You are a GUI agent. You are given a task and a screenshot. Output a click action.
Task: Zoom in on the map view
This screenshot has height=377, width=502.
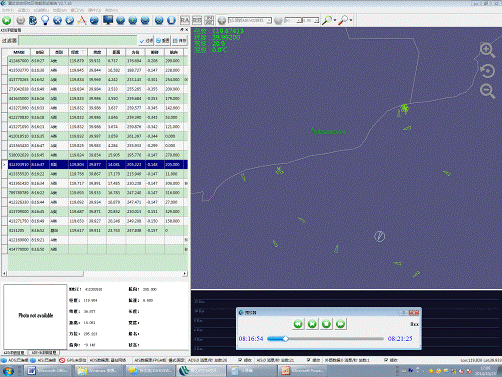pos(487,50)
